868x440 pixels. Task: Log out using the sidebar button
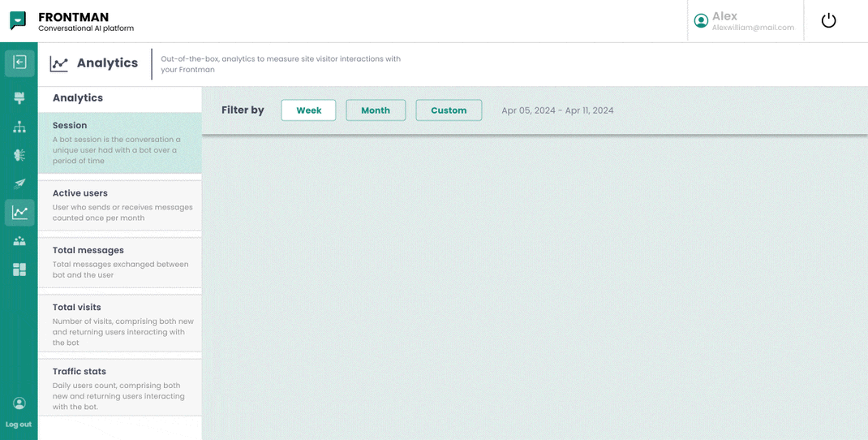[19, 412]
